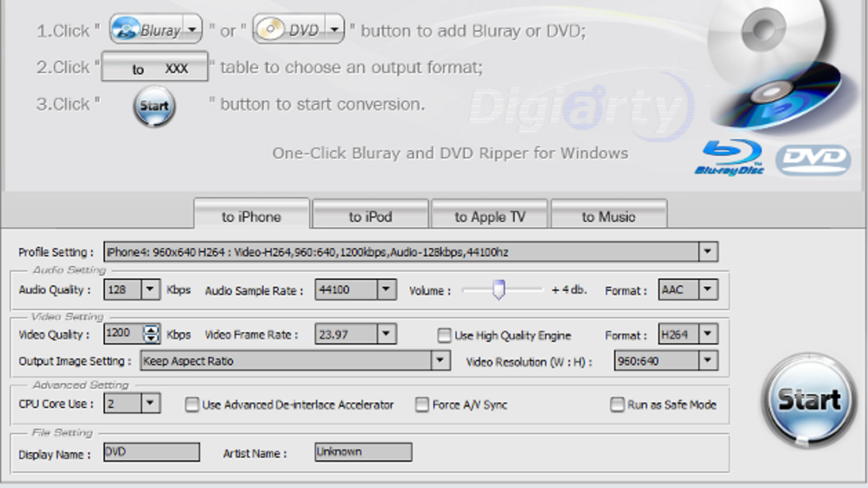Open the video Format H264 dropdown
868x488 pixels.
[707, 333]
